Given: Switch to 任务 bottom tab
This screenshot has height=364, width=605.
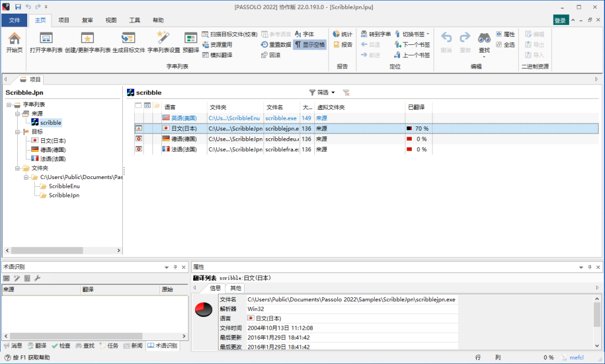Looking at the screenshot, I should click(x=109, y=346).
